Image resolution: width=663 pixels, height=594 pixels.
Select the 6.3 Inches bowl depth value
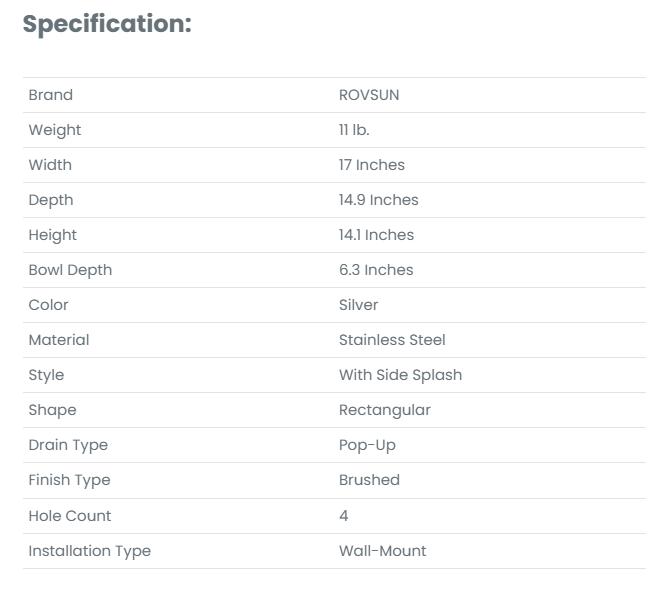[375, 270]
